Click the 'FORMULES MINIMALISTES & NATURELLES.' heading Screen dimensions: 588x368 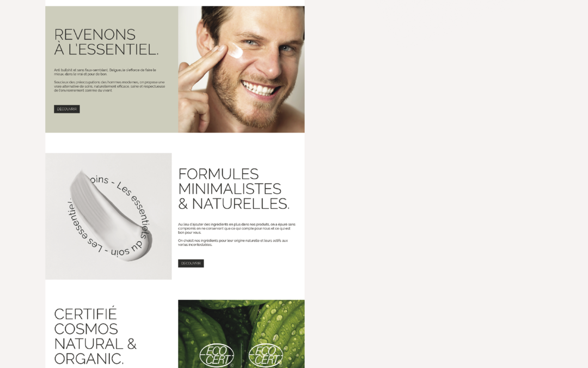[x=234, y=189]
